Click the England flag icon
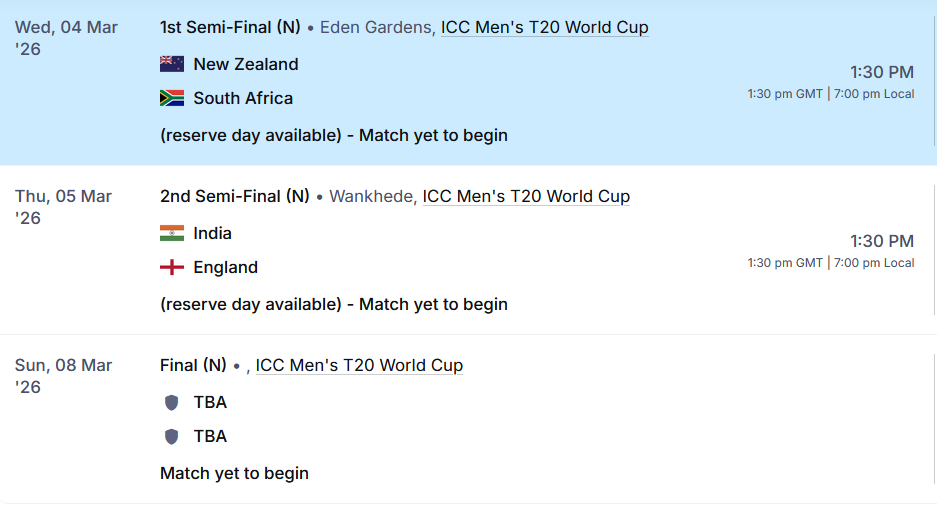The width and height of the screenshot is (937, 515). click(172, 267)
